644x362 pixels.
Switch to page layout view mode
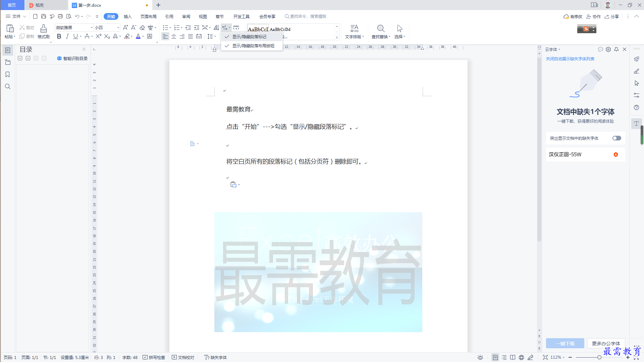tap(495, 357)
